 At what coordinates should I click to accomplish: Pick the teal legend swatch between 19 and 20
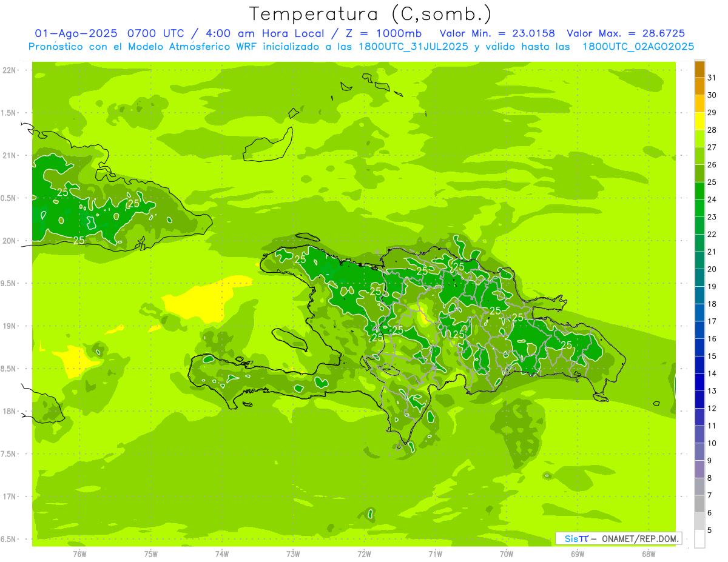click(x=699, y=278)
